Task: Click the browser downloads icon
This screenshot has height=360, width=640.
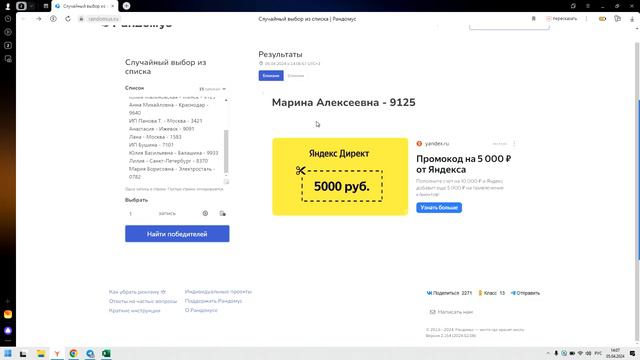Action: pos(632,19)
